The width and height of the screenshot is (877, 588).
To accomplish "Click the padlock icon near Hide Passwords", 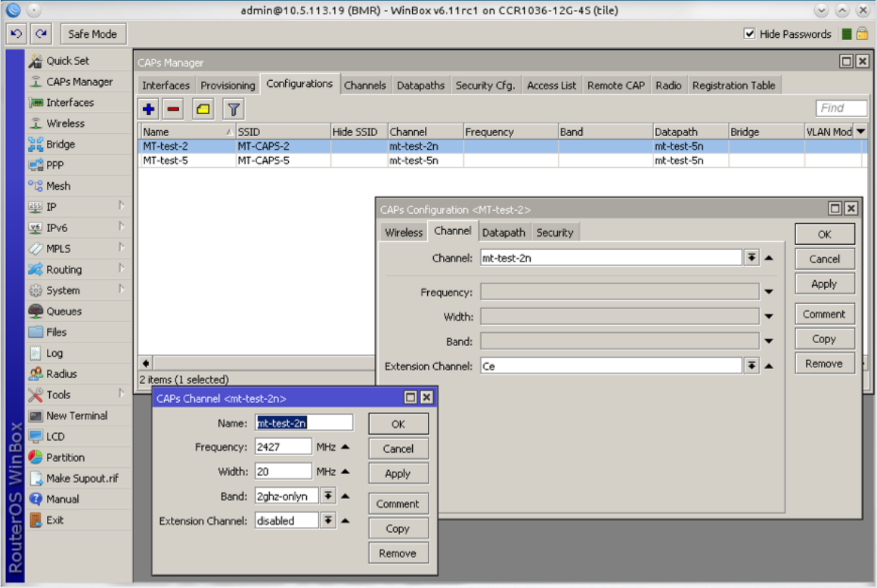I will pyautogui.click(x=862, y=33).
